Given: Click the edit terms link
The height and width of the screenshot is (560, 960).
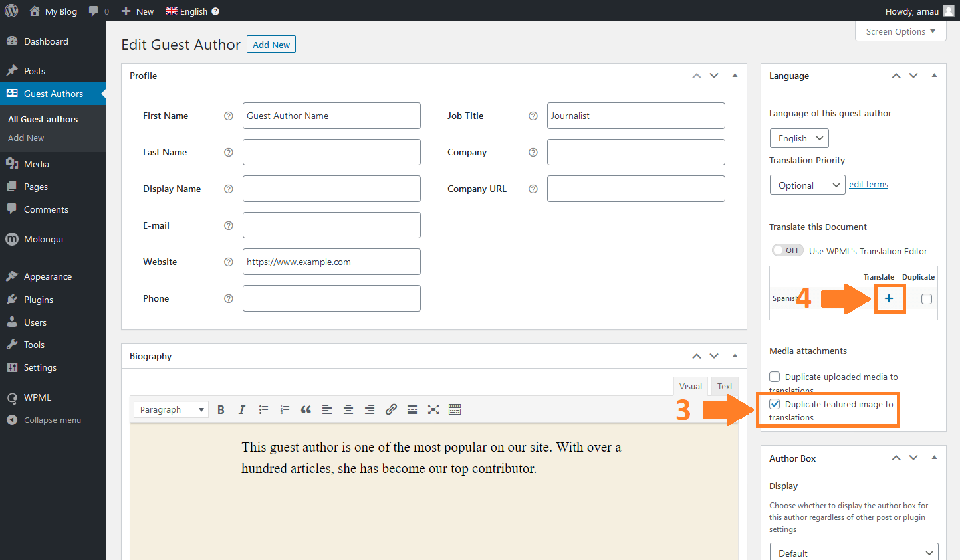Looking at the screenshot, I should tap(868, 185).
